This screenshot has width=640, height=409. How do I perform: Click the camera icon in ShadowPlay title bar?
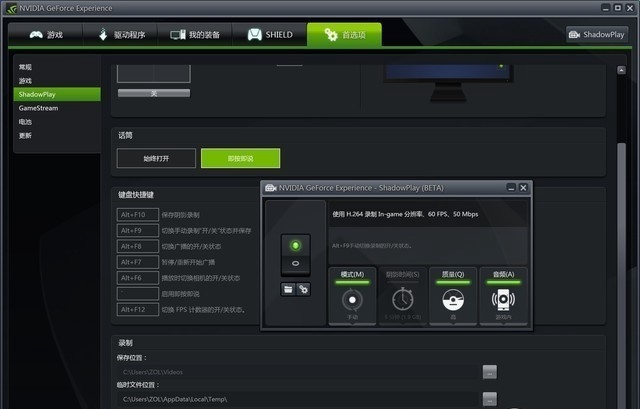coord(271,188)
